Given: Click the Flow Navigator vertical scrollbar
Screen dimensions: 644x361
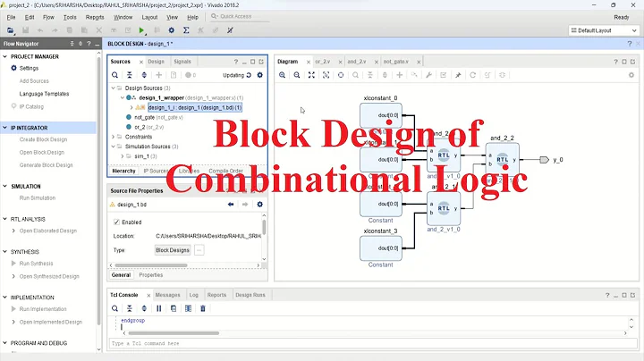Looking at the screenshot, I should pyautogui.click(x=98, y=190).
